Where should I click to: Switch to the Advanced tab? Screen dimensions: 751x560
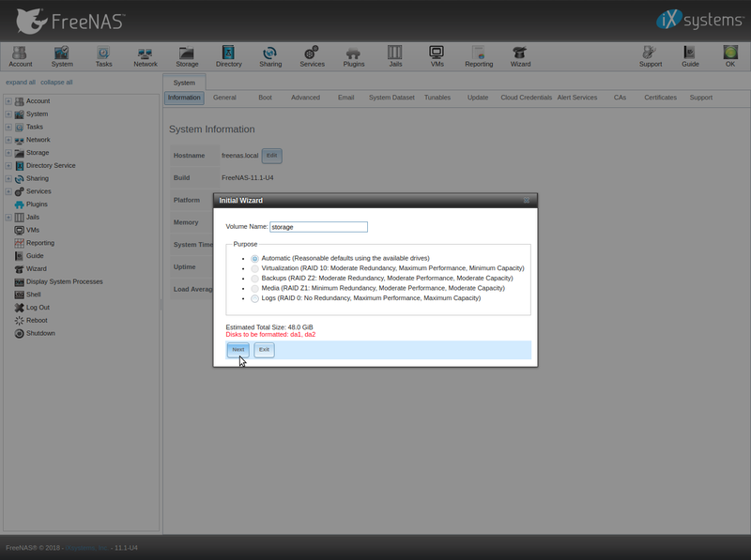pos(305,98)
